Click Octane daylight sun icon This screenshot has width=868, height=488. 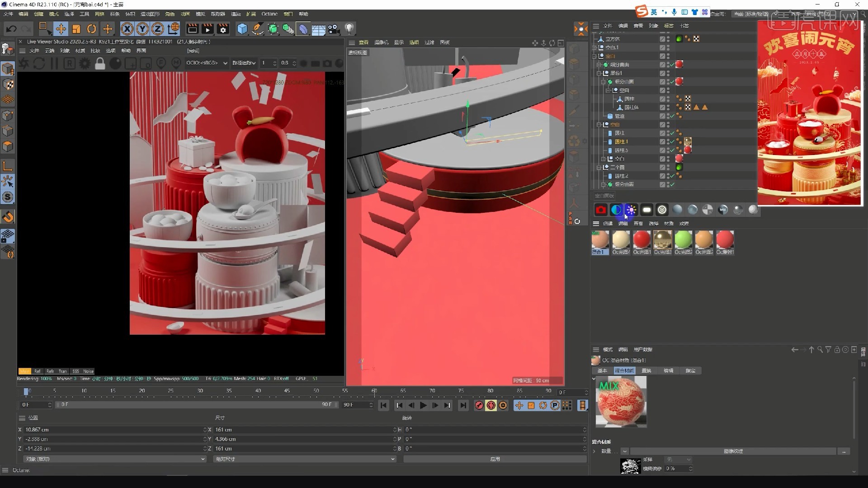coord(631,210)
